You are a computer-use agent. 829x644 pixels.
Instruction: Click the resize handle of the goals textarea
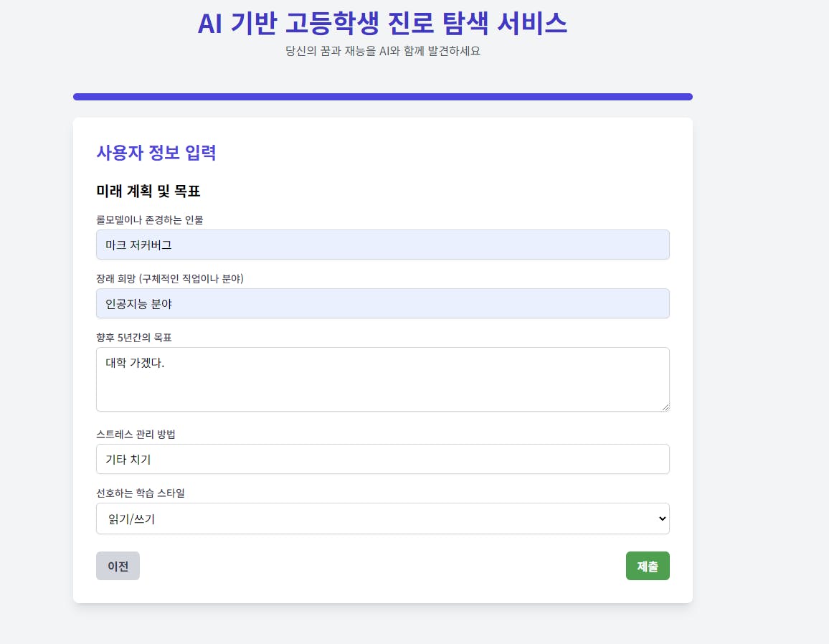[665, 407]
